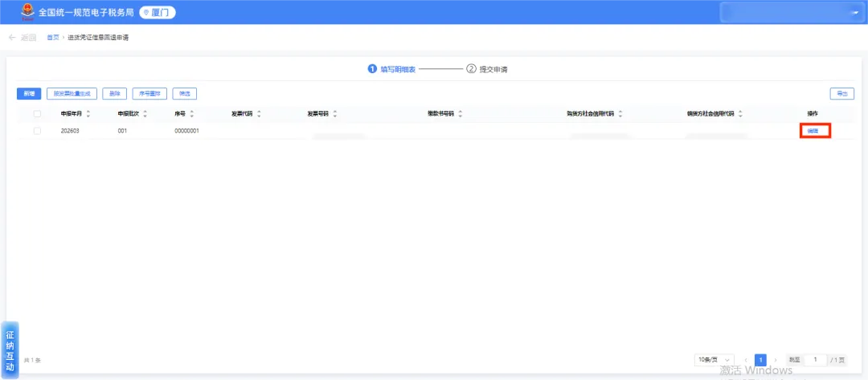Image resolution: width=868 pixels, height=380 pixels.
Task: Click the tax bureau emblem logo
Action: click(27, 12)
